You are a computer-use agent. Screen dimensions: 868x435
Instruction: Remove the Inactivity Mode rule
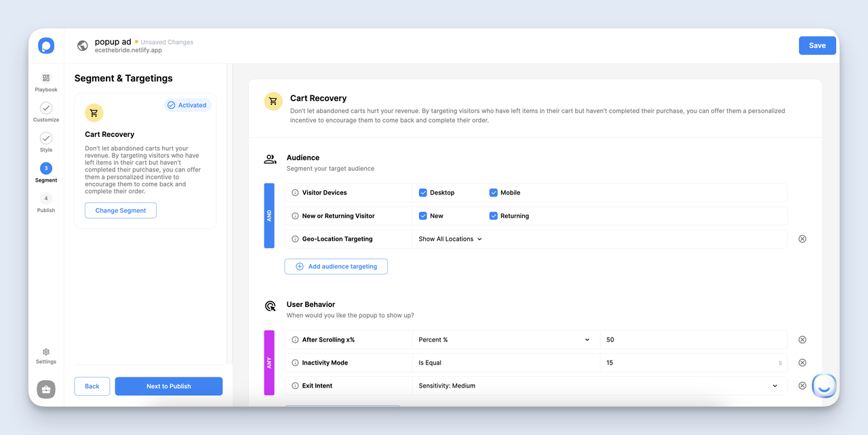tap(802, 363)
